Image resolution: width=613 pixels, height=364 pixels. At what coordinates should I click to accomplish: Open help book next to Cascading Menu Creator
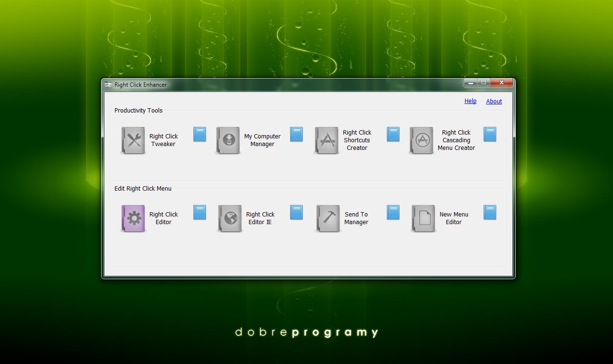coord(490,135)
